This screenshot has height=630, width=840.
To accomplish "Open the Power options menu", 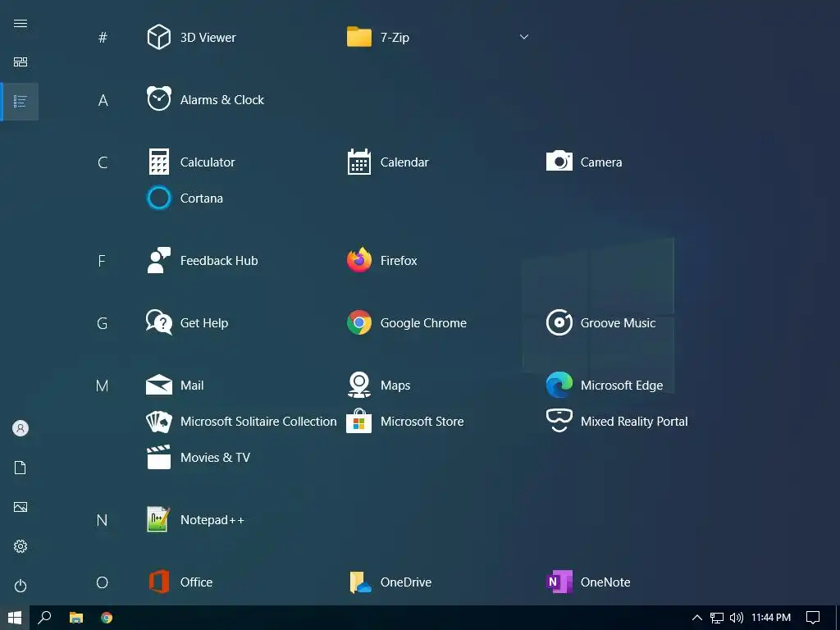I will pos(21,586).
